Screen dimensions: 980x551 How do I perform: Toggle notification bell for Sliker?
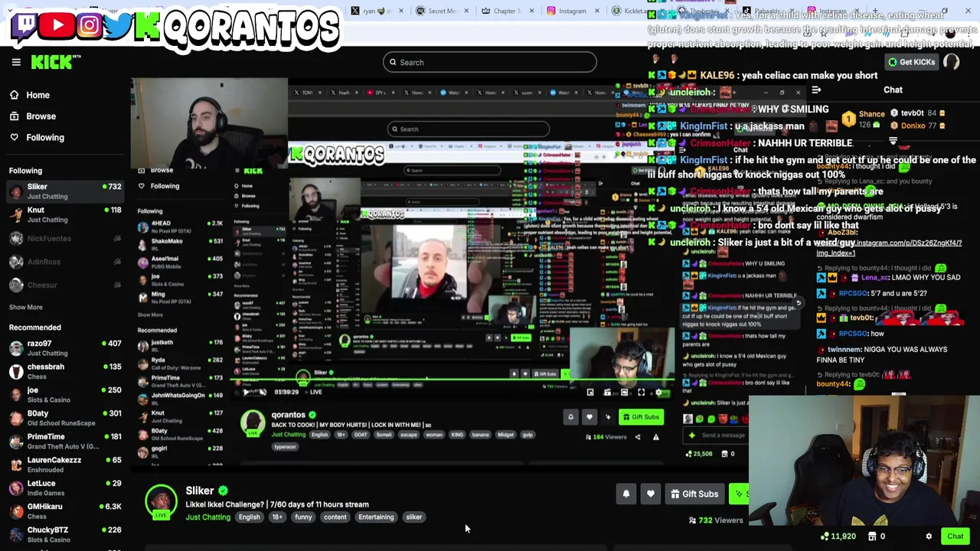626,494
